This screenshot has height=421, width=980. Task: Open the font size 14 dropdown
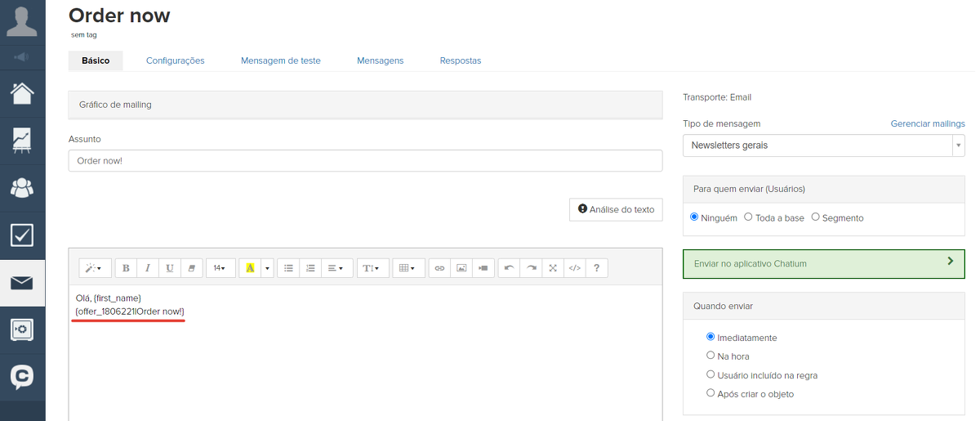point(220,268)
